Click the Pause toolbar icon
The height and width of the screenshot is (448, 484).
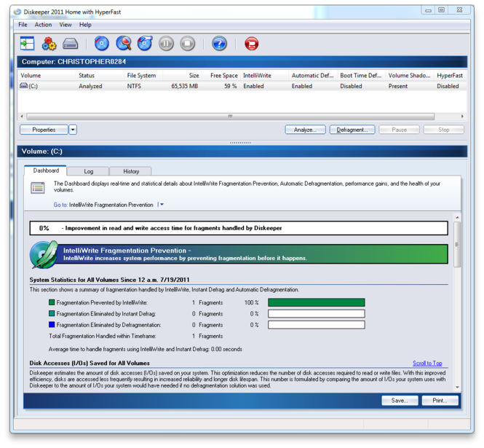pos(167,44)
